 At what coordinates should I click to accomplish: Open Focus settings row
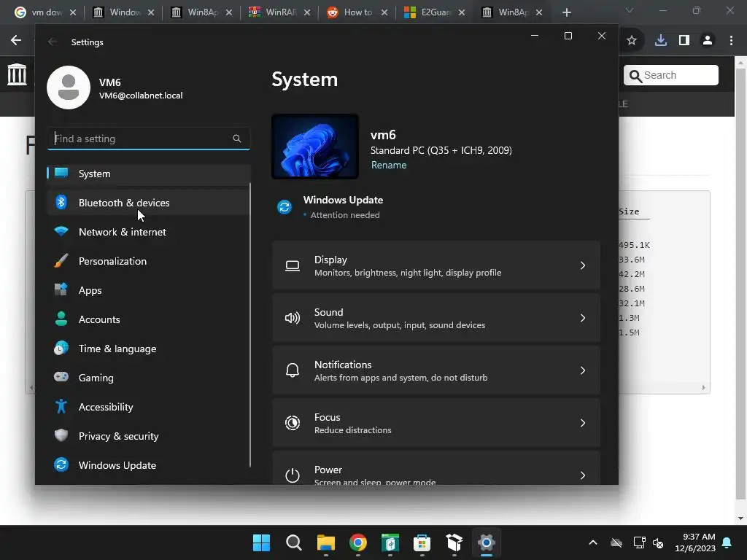[436, 423]
